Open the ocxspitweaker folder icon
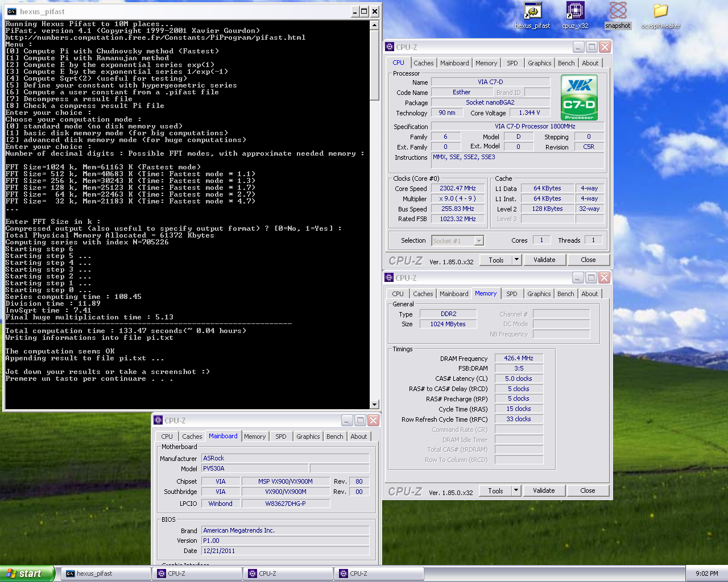The image size is (728, 582). tap(660, 11)
